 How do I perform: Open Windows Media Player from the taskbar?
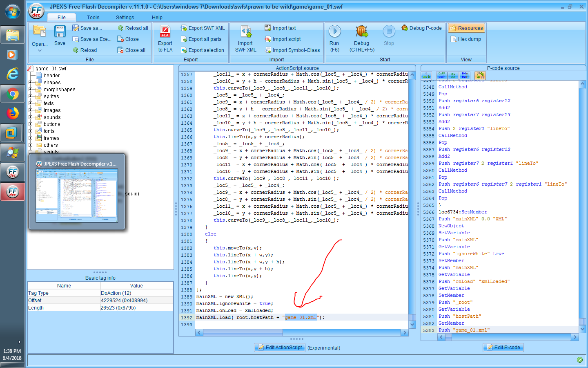tap(13, 55)
